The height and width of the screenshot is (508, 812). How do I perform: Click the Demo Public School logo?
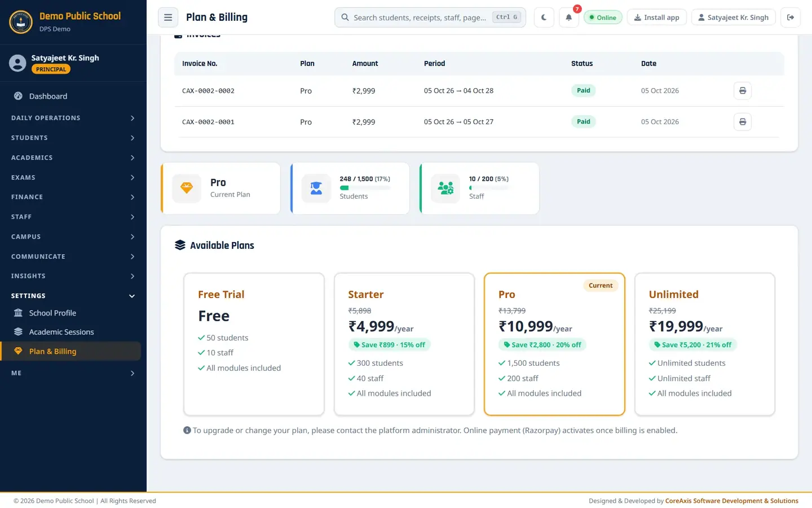pyautogui.click(x=21, y=22)
